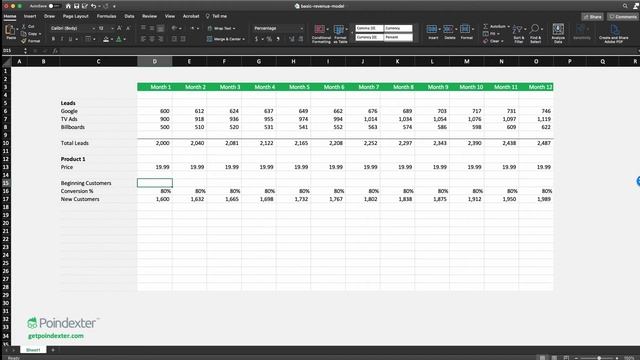
Task: Select the Sheet1 tab
Action: click(33, 350)
